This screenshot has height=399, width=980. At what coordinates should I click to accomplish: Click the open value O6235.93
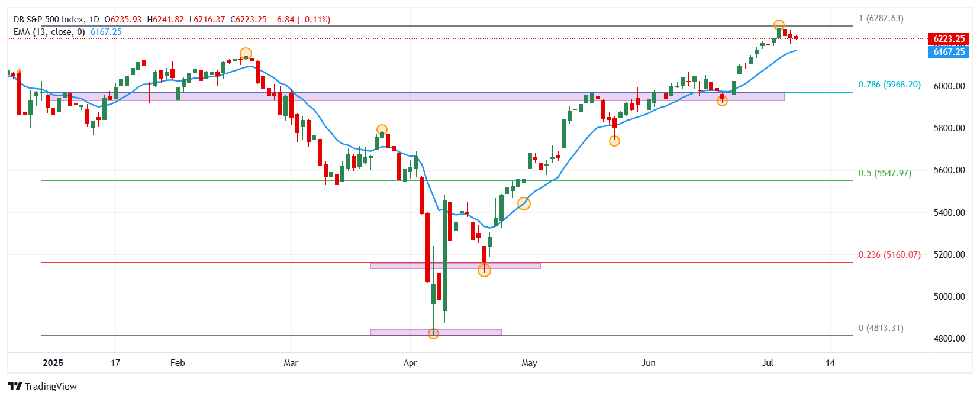(x=122, y=20)
